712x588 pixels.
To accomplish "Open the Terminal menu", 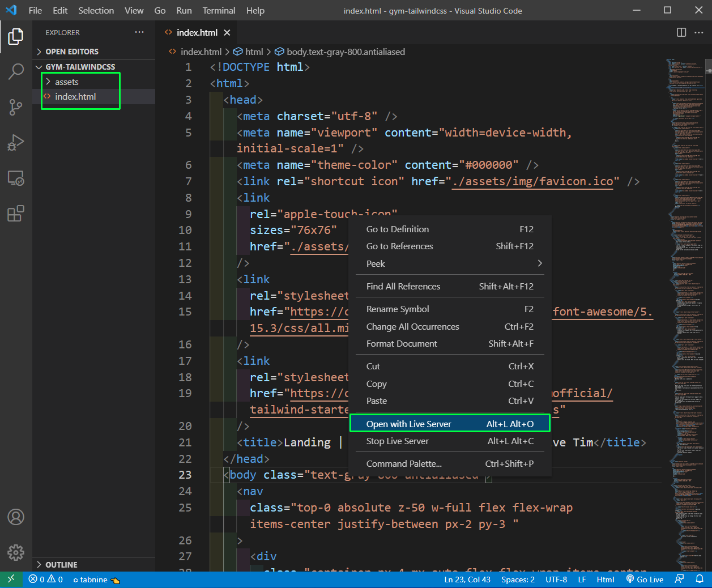I will pos(219,10).
